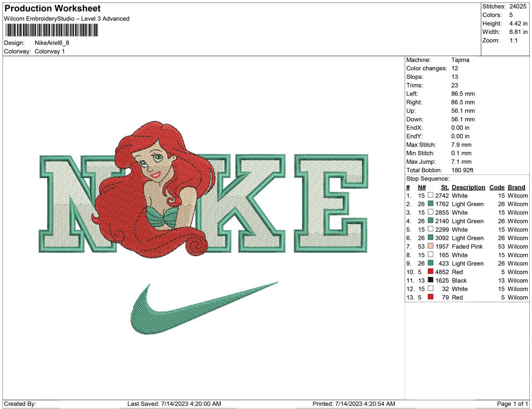
Task: Click the 'Brand' column header
Action: pos(516,187)
